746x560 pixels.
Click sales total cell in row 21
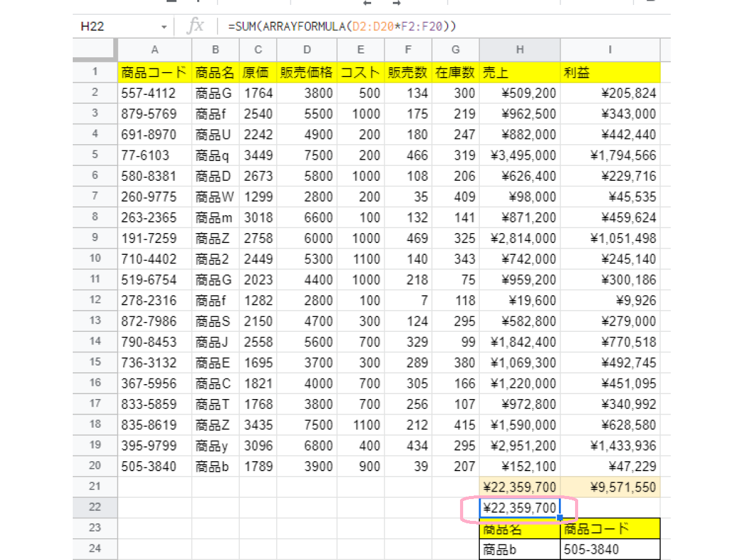[x=520, y=487]
